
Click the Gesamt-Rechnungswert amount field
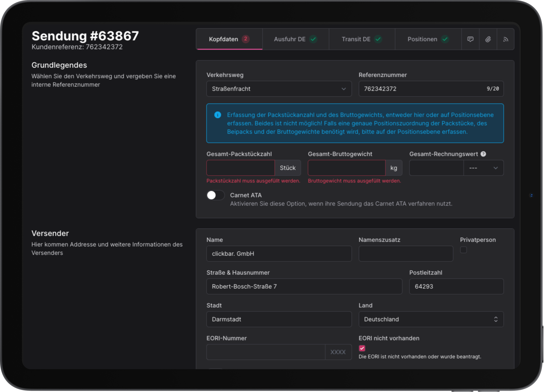tap(436, 168)
